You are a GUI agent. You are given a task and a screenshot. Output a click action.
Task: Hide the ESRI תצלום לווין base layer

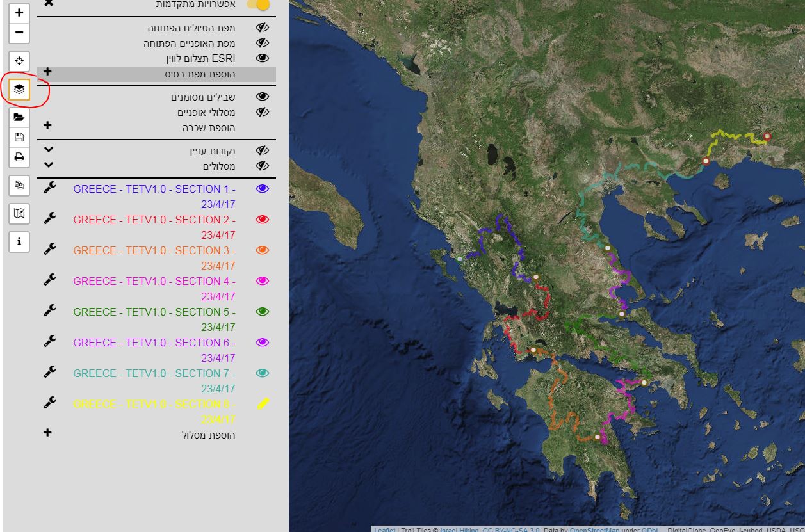coord(262,58)
